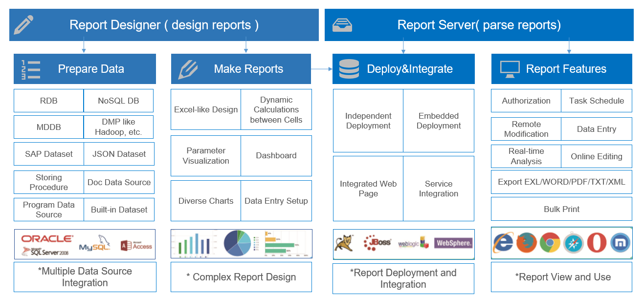Image resolution: width=644 pixels, height=297 pixels.
Task: Click DMP like Hadoop, etc. box
Action: (119, 127)
